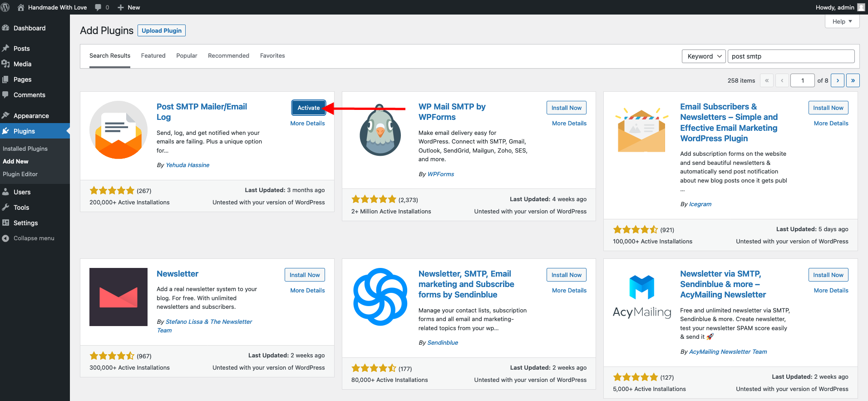Click the current page number field

pyautogui.click(x=803, y=80)
